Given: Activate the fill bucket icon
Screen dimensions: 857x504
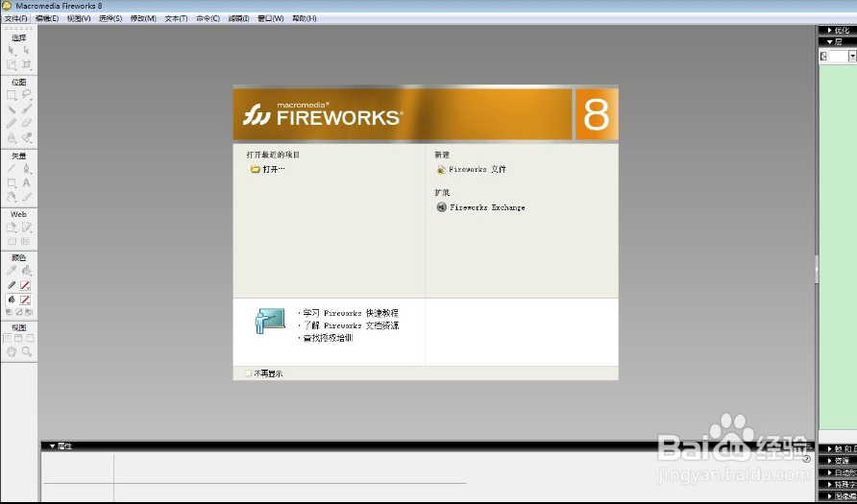Looking at the screenshot, I should tap(12, 300).
